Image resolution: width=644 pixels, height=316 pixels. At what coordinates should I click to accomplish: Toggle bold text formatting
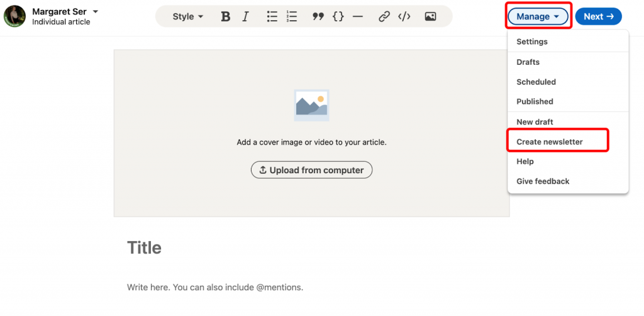point(225,17)
